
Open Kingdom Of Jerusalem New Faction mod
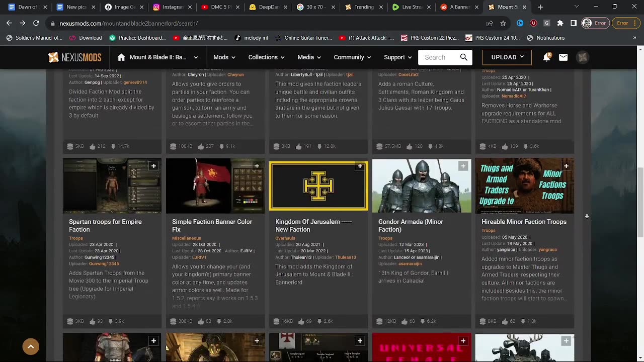tap(313, 226)
